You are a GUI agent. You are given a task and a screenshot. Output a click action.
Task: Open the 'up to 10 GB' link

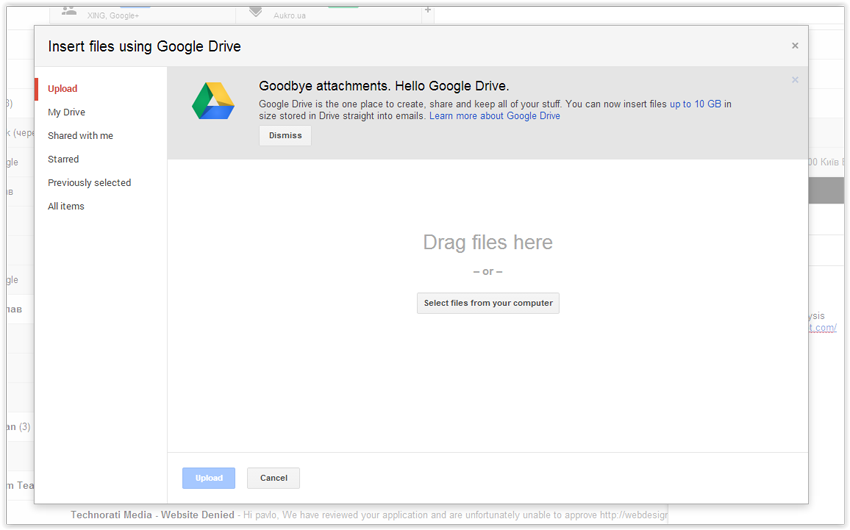pyautogui.click(x=696, y=104)
